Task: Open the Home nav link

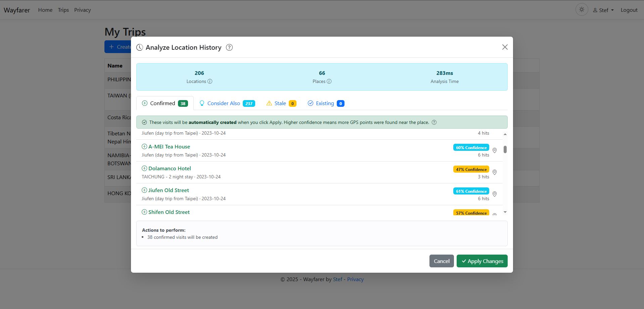Action: 45,10
